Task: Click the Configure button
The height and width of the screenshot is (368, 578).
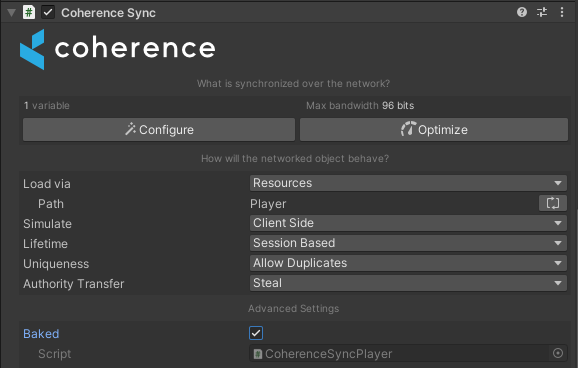Action: coord(159,129)
